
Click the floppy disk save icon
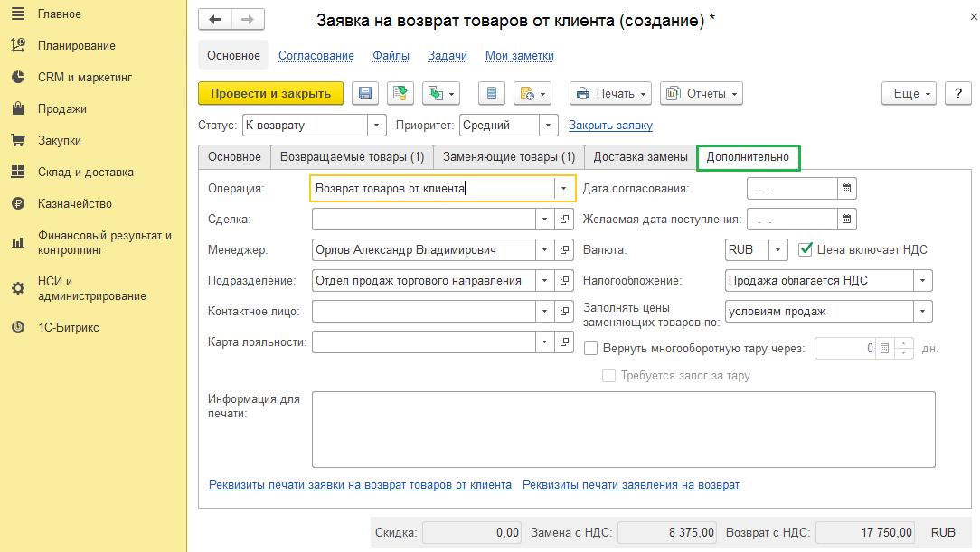point(366,94)
